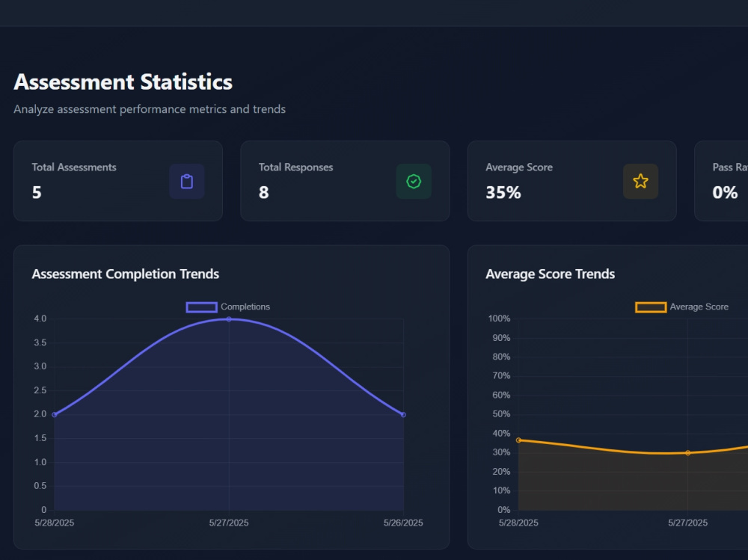The width and height of the screenshot is (748, 560).
Task: Click the star icon on Average Score card
Action: (x=640, y=181)
